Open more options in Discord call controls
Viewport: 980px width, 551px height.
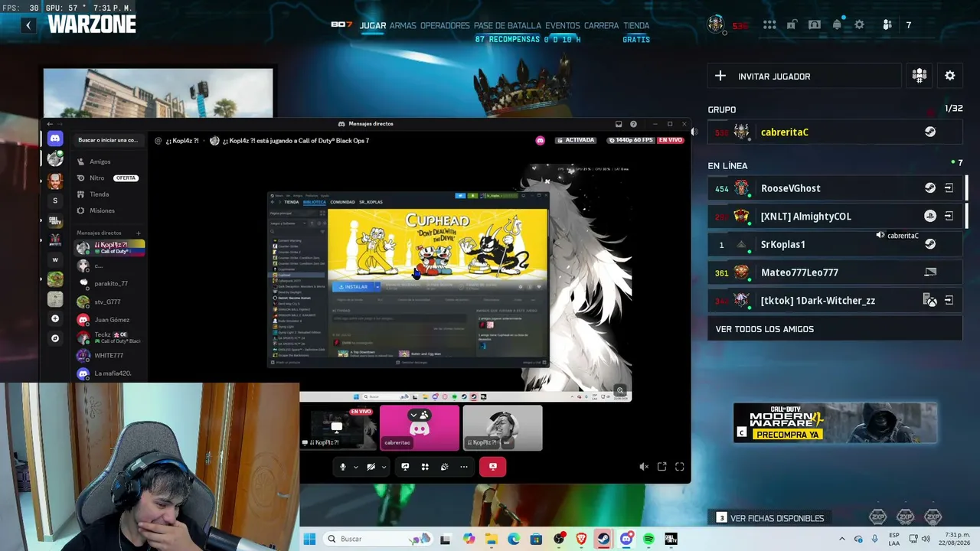point(464,467)
